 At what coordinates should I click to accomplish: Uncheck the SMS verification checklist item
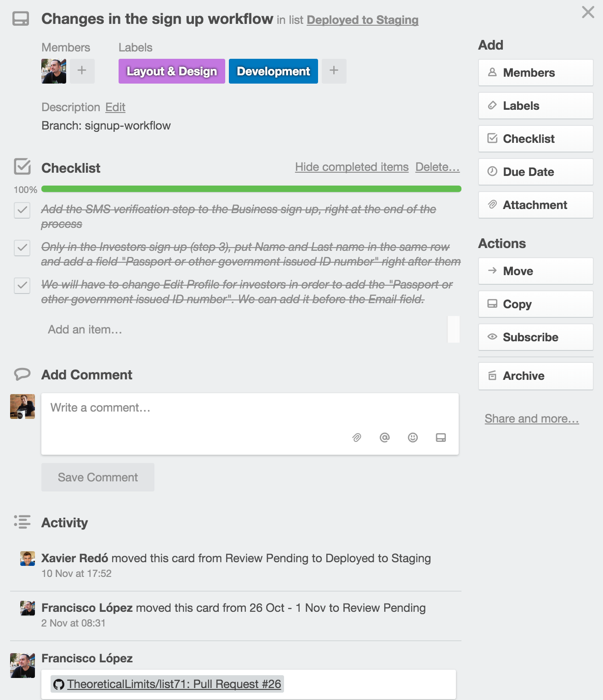pyautogui.click(x=22, y=209)
